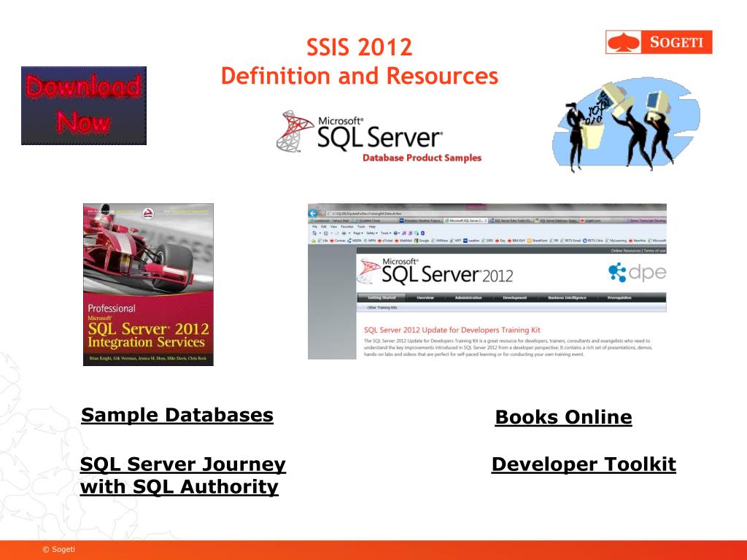
Task: Click Other Training Kits in the web page screenshot
Action: 382,308
